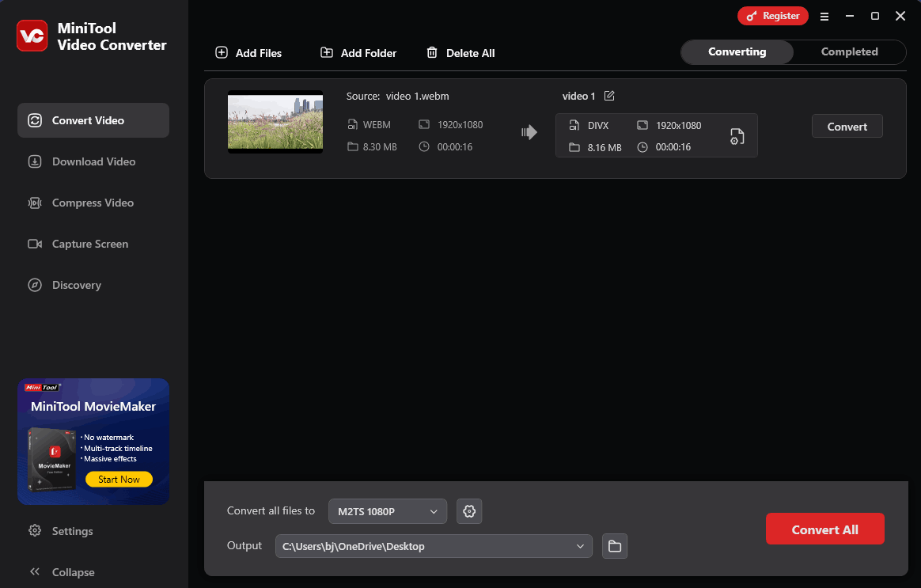
Task: Click the Convert Video sidebar icon
Action: tap(35, 120)
